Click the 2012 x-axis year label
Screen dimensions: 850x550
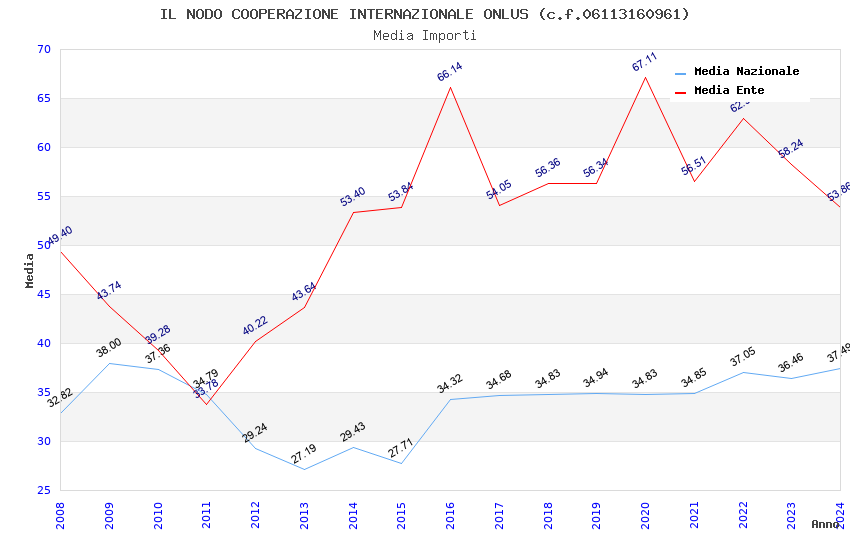coord(255,515)
